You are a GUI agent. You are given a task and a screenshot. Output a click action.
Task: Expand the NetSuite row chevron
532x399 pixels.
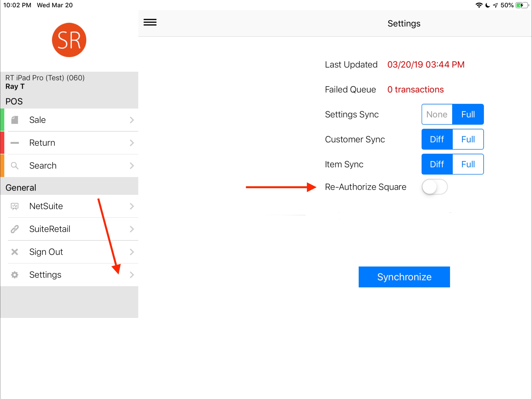pos(132,206)
